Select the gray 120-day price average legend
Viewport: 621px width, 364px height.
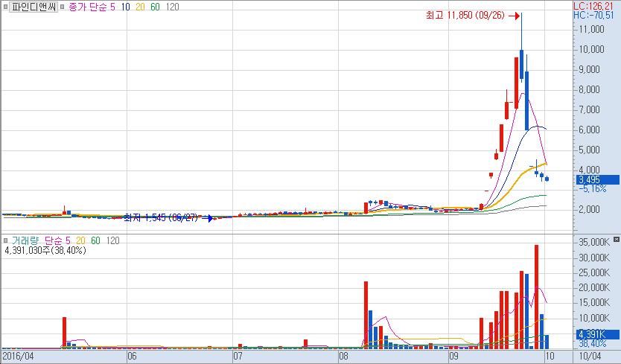tap(173, 7)
